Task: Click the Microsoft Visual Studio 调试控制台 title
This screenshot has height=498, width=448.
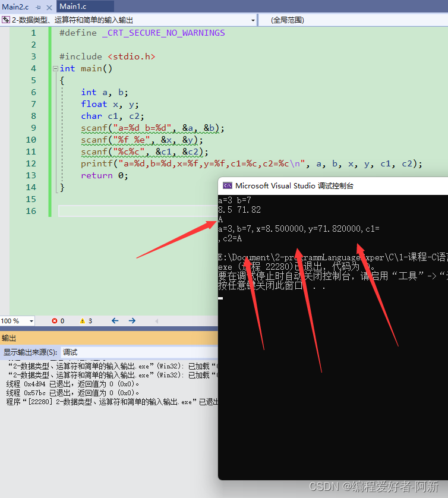Action: pos(294,186)
